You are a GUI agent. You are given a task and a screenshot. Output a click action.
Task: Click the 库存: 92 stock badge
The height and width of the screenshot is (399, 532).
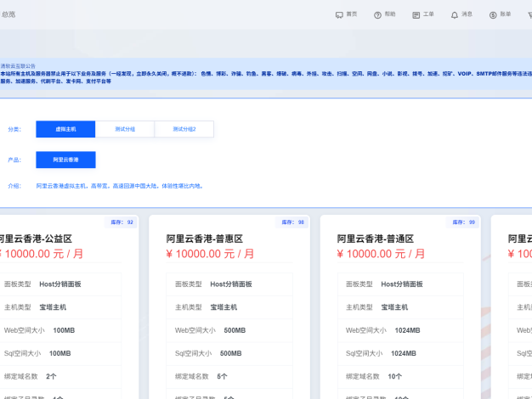click(x=122, y=222)
